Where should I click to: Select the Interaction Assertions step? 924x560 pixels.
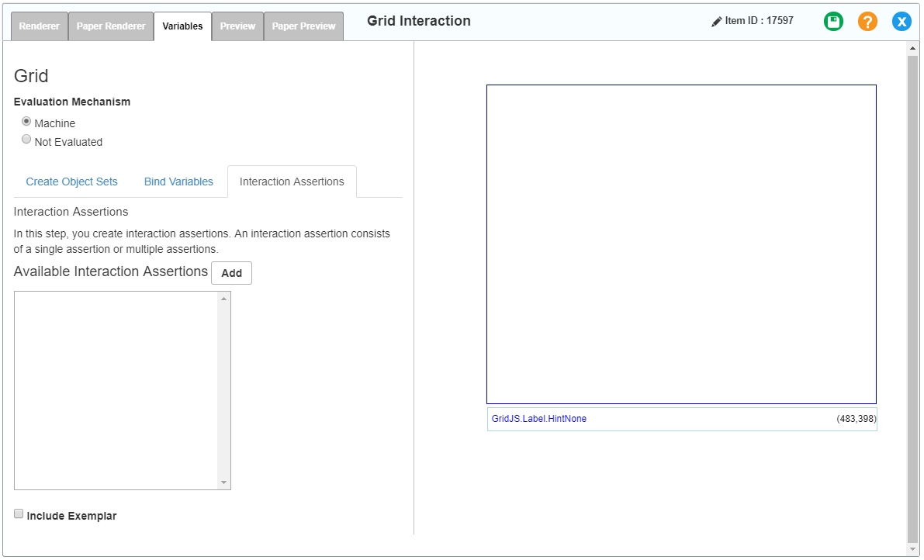292,181
